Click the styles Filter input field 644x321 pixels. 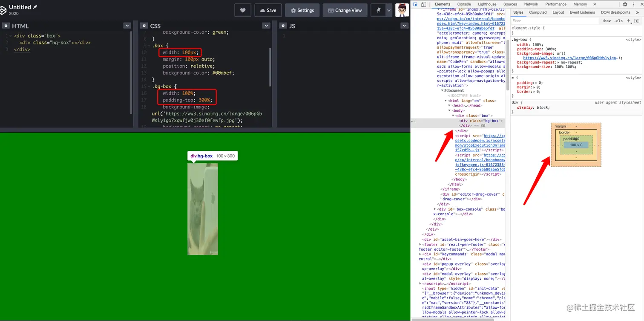coord(555,21)
